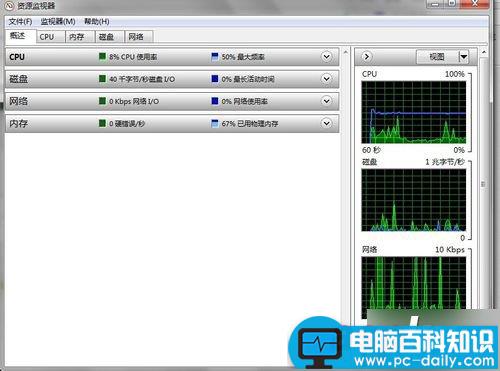Image resolution: width=500 pixels, height=371 pixels.
Task: Click the blue max frequency indicator square
Action: click(x=215, y=56)
